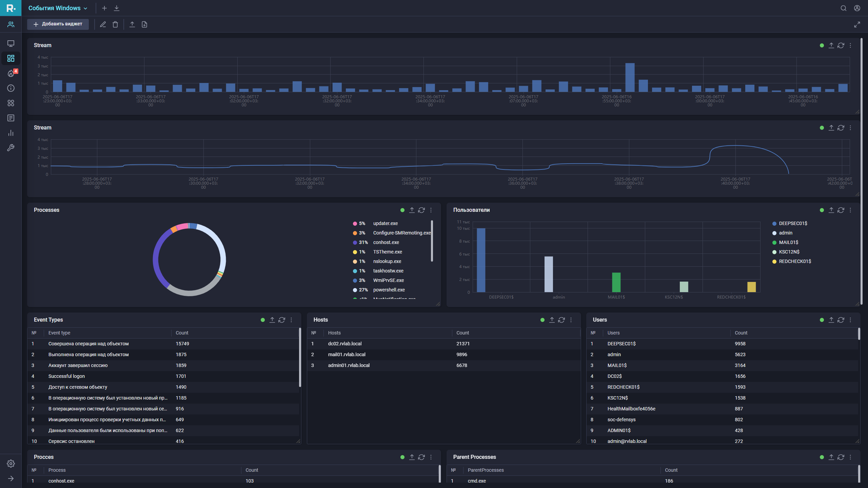Enter fullscreen mode with expand arrows icon

(x=857, y=24)
